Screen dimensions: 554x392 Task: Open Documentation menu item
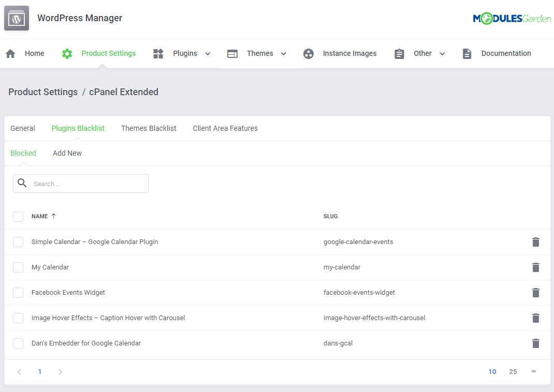506,53
